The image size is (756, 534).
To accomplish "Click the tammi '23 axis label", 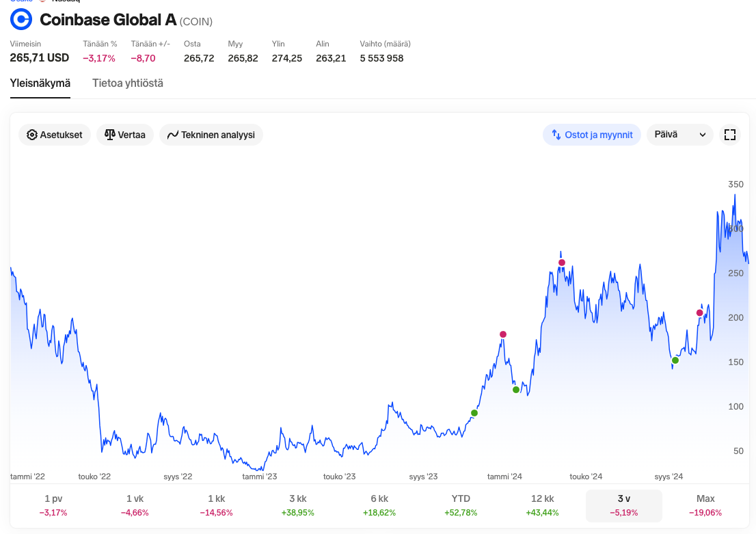I will 259,477.
